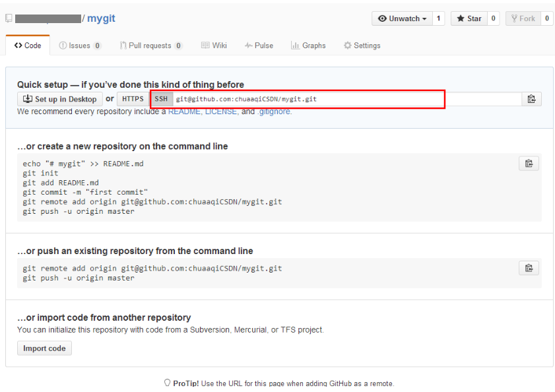Click the 'git init' command line
The image size is (555, 392).
(x=40, y=173)
